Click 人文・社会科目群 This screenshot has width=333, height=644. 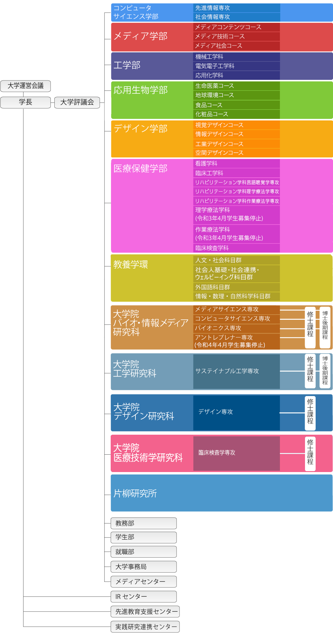point(236,260)
